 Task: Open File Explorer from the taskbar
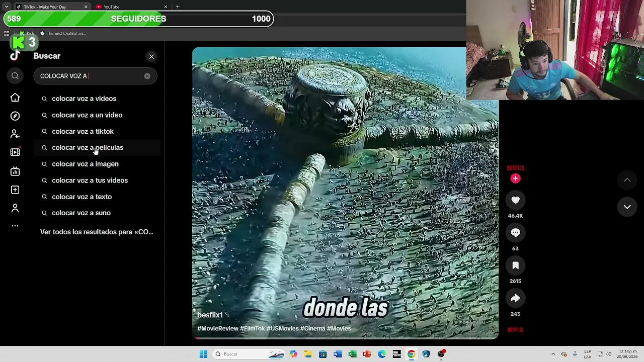click(x=308, y=354)
